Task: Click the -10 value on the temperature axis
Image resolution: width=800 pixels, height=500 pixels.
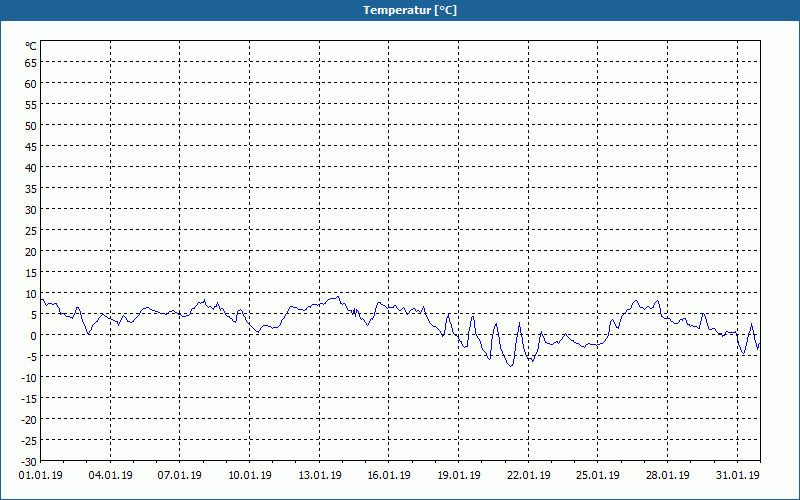Action: (28, 377)
